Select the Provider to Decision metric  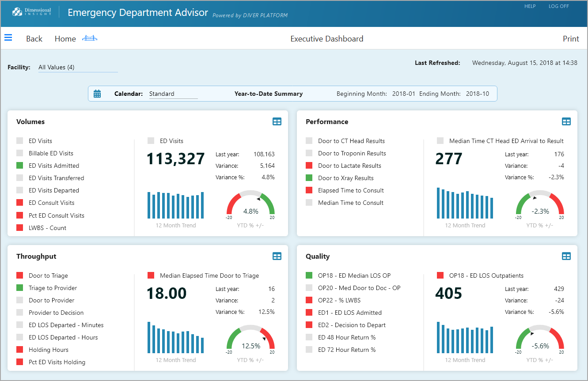pos(56,313)
